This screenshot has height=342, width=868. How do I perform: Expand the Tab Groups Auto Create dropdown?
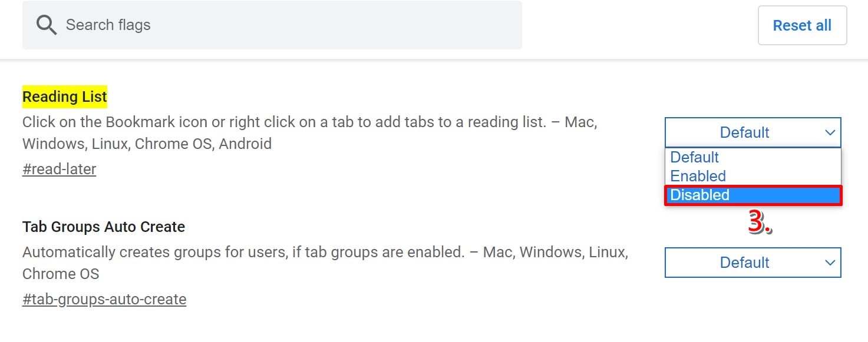point(753,263)
